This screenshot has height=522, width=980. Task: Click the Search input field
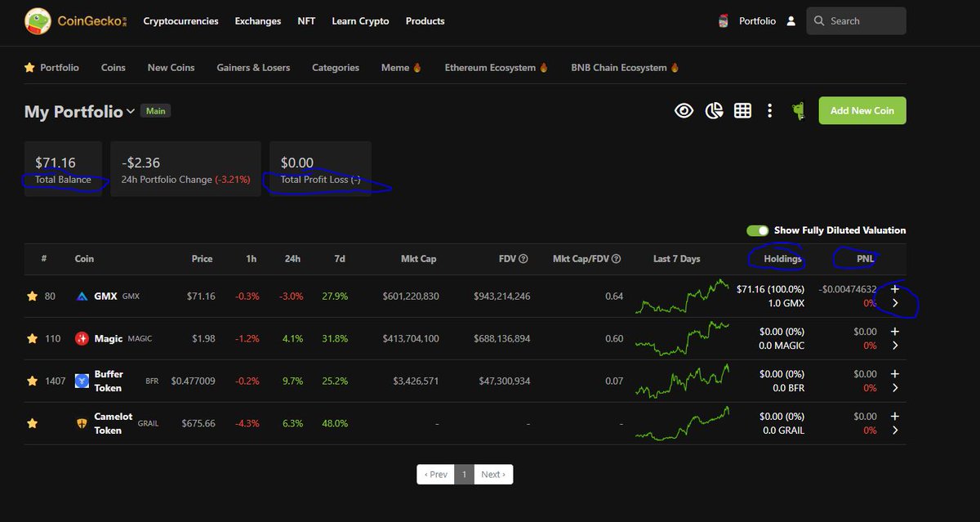click(x=856, y=21)
